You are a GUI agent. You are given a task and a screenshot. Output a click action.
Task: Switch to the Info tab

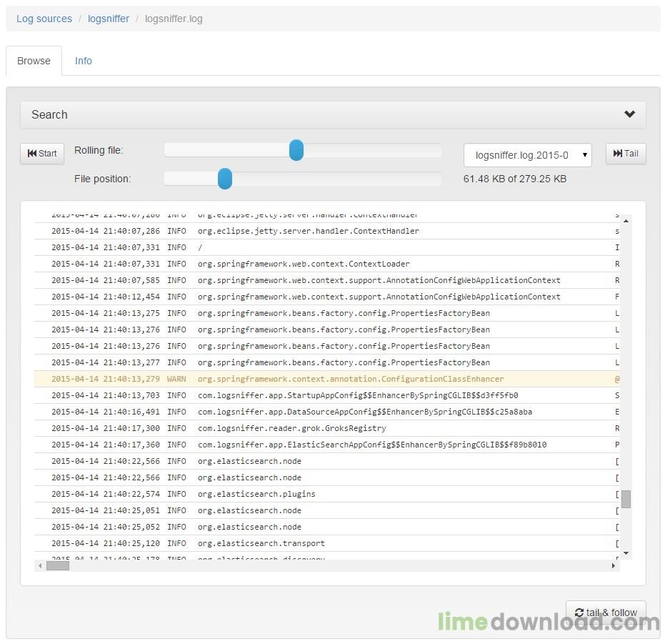84,61
